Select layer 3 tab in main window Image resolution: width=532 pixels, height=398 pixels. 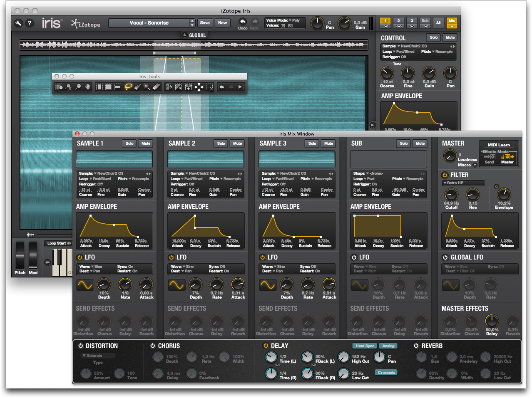pyautogui.click(x=412, y=21)
